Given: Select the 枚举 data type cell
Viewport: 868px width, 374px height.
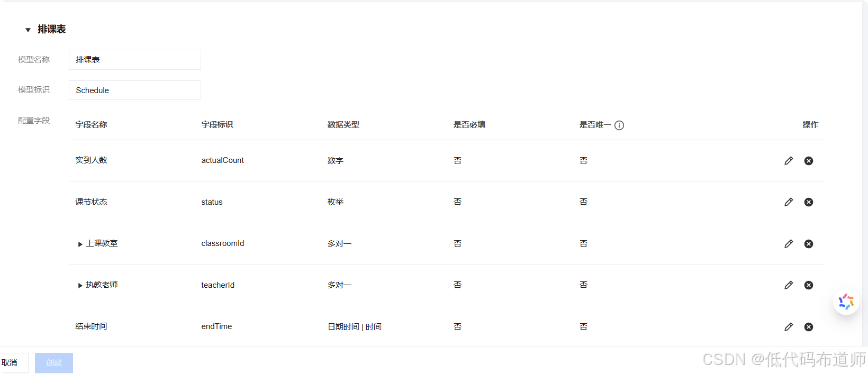Looking at the screenshot, I should pyautogui.click(x=336, y=202).
